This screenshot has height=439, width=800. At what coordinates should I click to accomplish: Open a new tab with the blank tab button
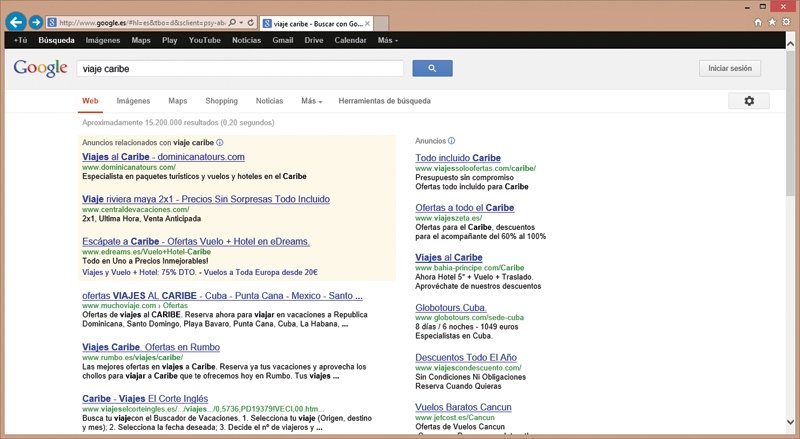coord(381,23)
